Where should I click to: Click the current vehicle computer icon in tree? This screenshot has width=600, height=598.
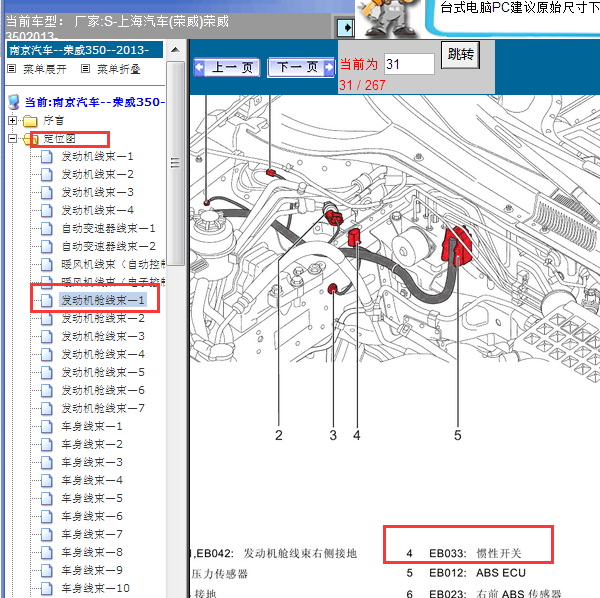click(13, 102)
